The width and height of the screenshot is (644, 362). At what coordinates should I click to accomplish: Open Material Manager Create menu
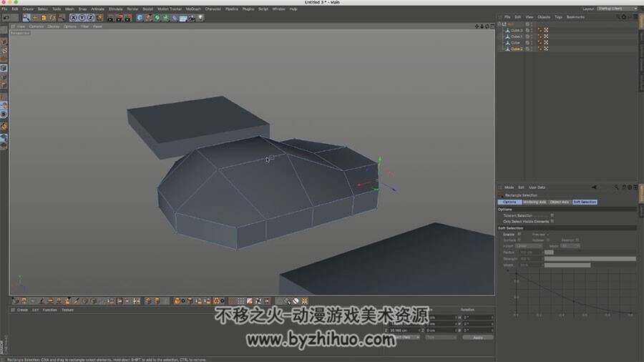pos(23,310)
